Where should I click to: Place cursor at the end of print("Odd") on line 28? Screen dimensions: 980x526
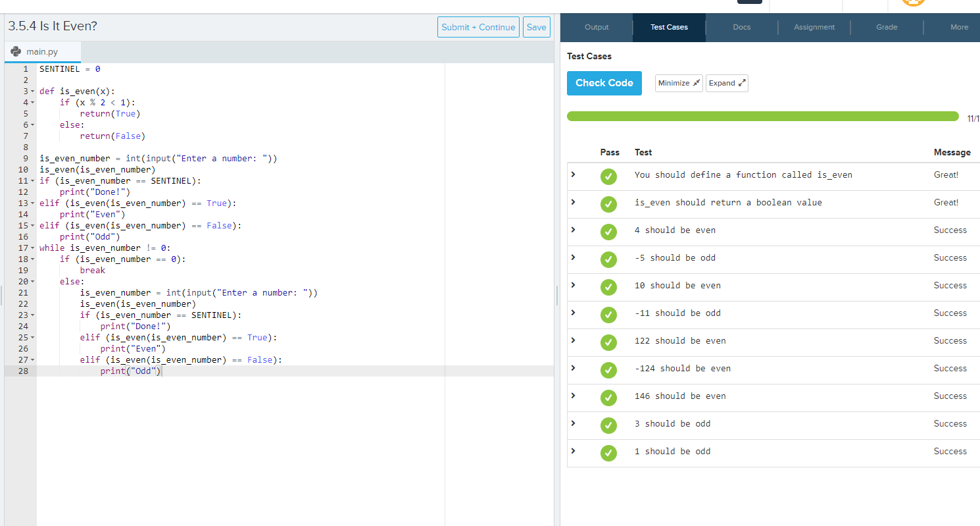161,371
